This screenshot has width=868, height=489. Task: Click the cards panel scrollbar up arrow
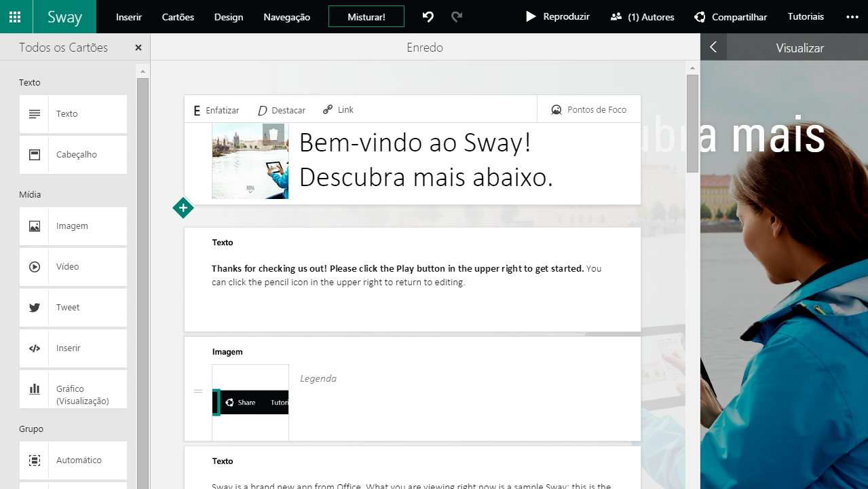click(143, 71)
